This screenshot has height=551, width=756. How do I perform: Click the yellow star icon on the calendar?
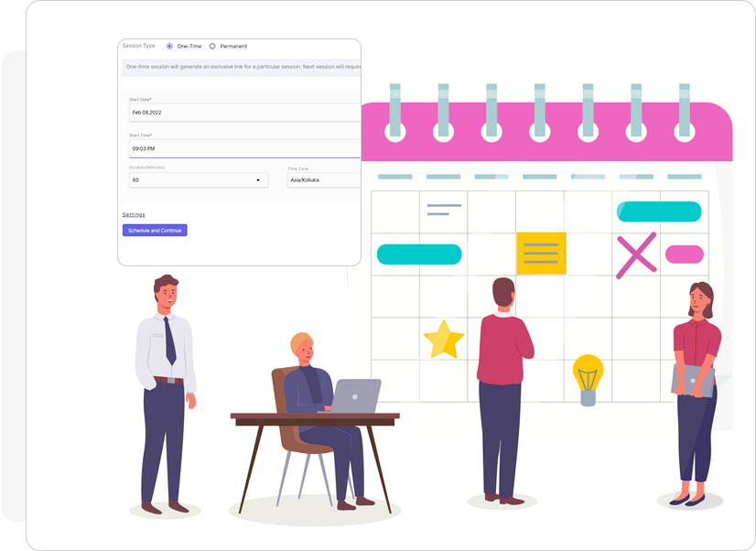tap(444, 340)
